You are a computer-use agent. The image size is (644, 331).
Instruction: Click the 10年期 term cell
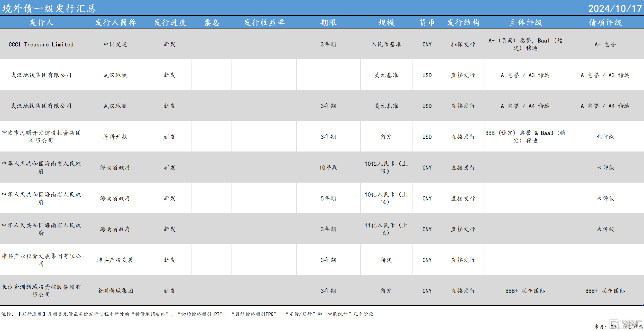click(x=328, y=167)
